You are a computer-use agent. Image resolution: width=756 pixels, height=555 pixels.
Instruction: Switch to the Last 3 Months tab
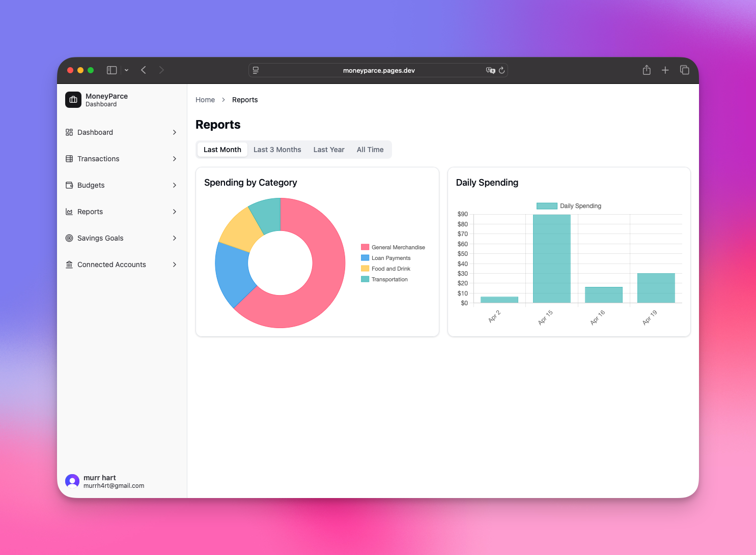pos(277,150)
